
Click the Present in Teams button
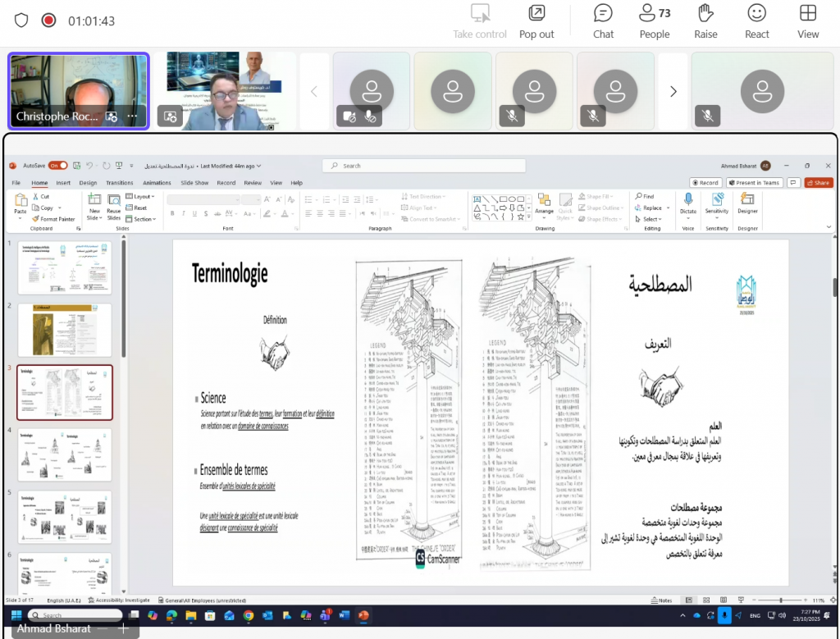tap(754, 183)
